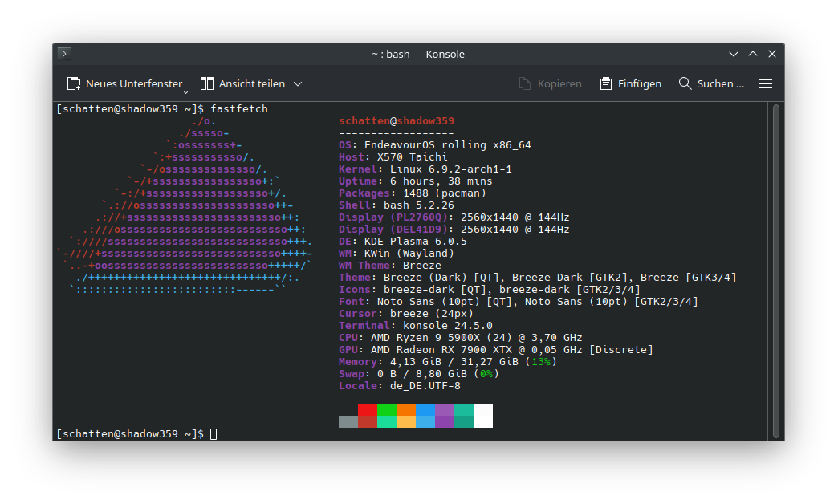This screenshot has width=838, height=504.
Task: Click the green '0%' swap percentage
Action: pos(486,374)
